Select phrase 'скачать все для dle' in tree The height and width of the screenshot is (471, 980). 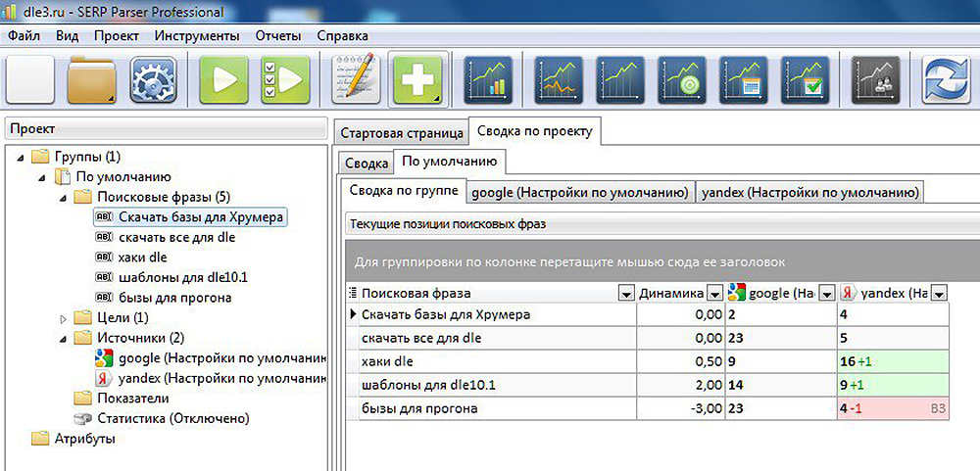pos(165,237)
